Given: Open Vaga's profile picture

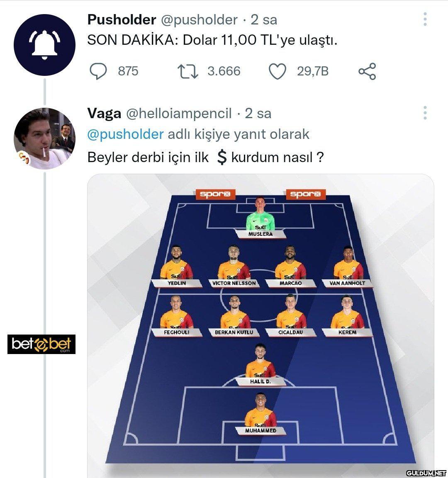Looking at the screenshot, I should point(44,138).
